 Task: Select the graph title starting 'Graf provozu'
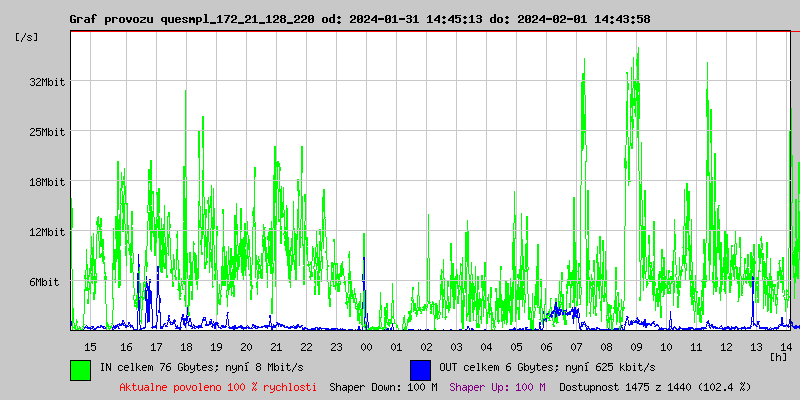tap(360, 19)
